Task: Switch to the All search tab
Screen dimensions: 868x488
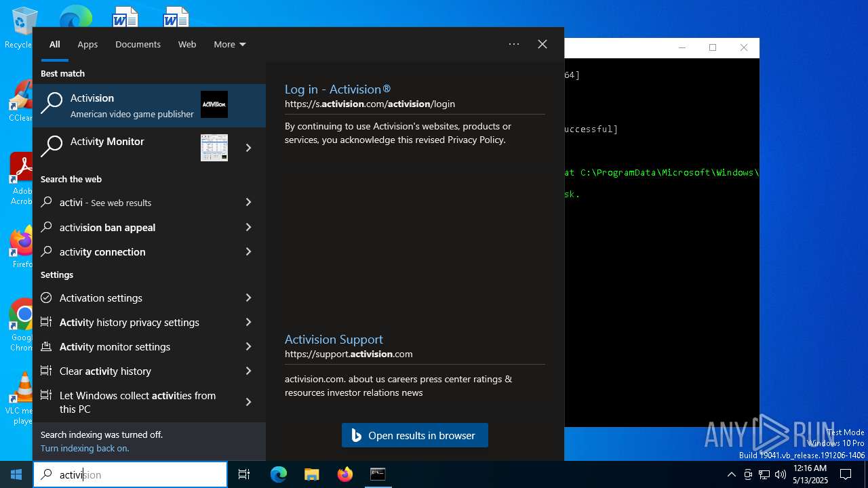Action: [55, 44]
